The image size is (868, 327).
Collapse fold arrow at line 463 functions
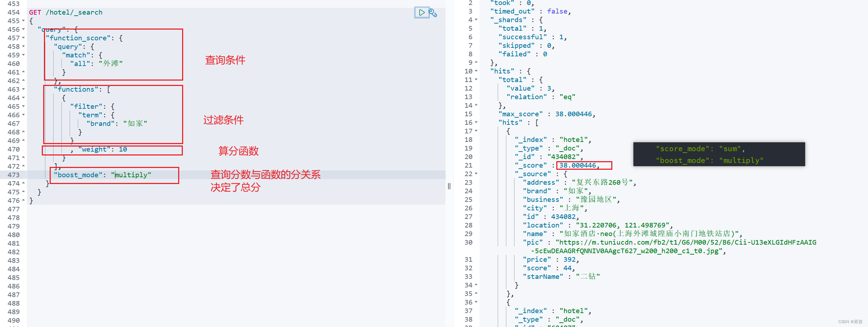(24, 89)
